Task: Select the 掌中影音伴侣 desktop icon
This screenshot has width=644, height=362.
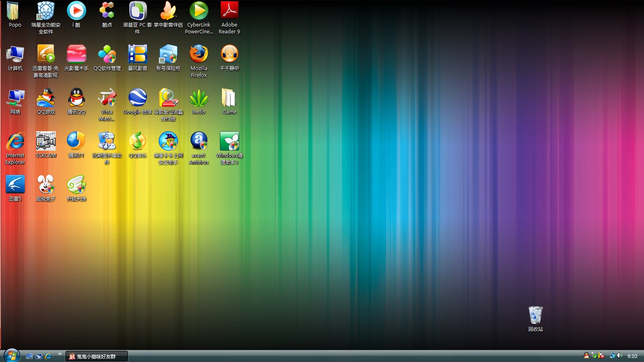Action: pyautogui.click(x=168, y=15)
